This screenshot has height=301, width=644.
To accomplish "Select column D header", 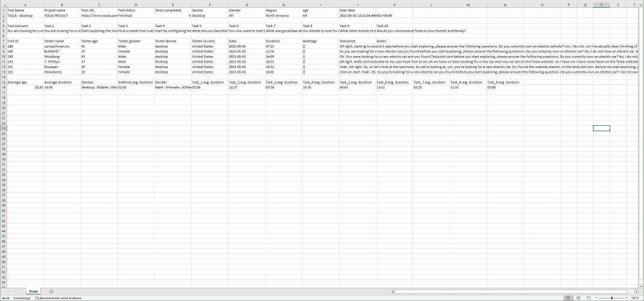I will (136, 5).
